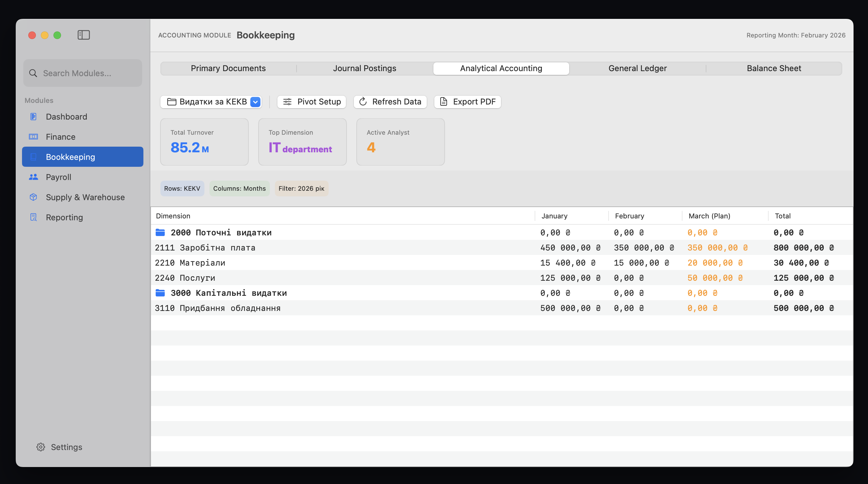
Task: Click the Search Modules input field
Action: pos(83,73)
